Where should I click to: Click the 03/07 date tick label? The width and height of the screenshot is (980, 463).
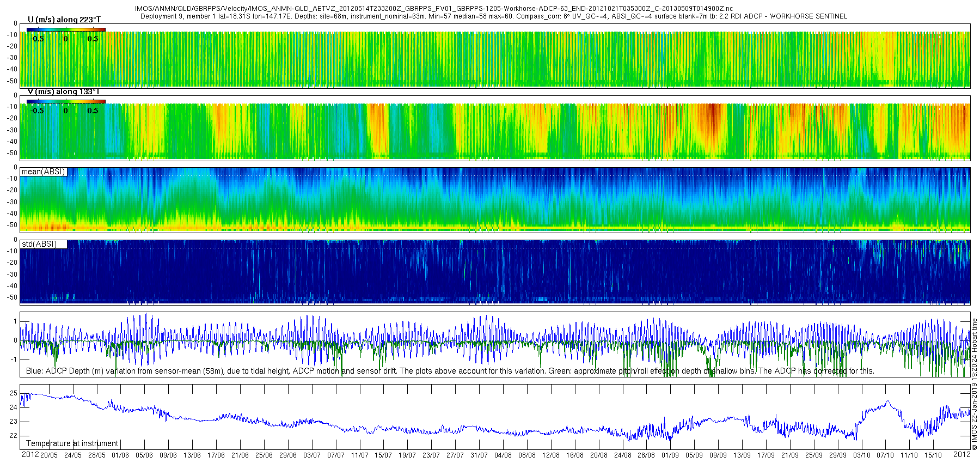coord(312,455)
